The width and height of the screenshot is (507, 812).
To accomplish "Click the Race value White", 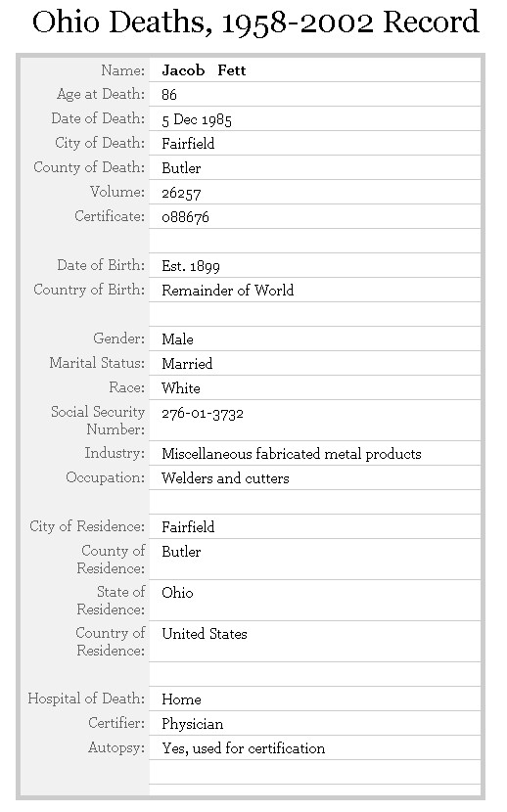I will coord(181,387).
